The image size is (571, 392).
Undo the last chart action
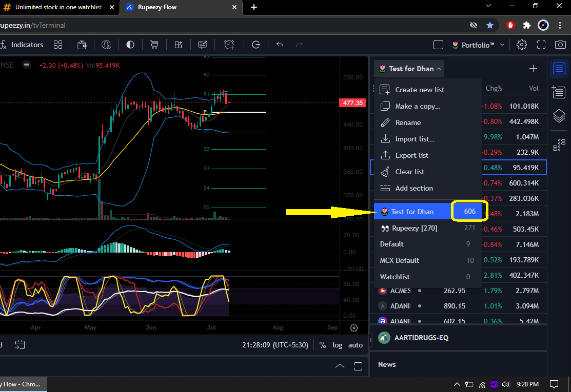pos(280,45)
